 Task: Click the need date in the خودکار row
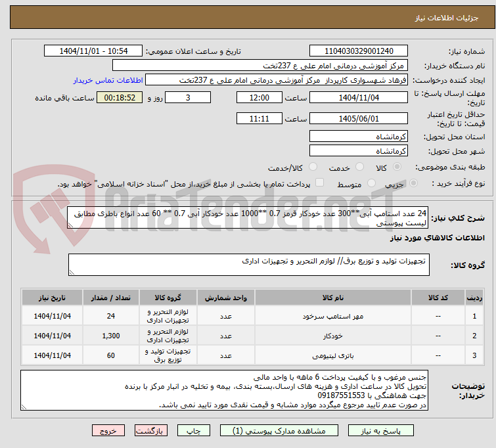point(52,336)
